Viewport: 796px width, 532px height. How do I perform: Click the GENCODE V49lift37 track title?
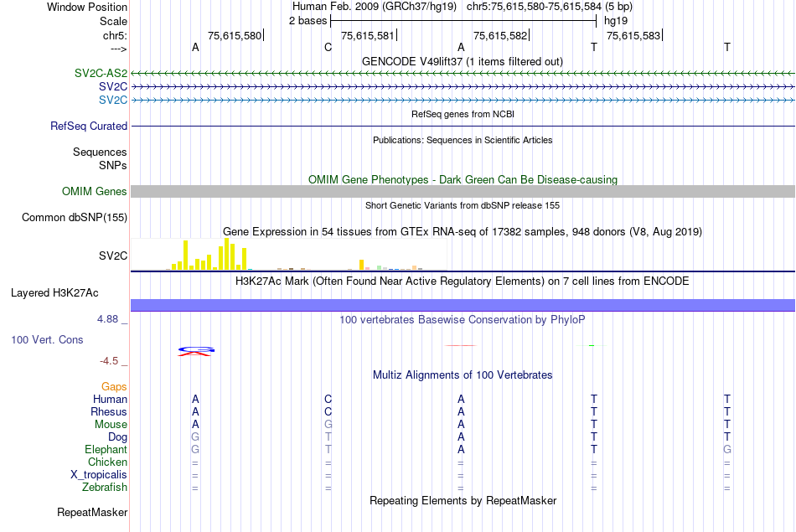point(463,61)
